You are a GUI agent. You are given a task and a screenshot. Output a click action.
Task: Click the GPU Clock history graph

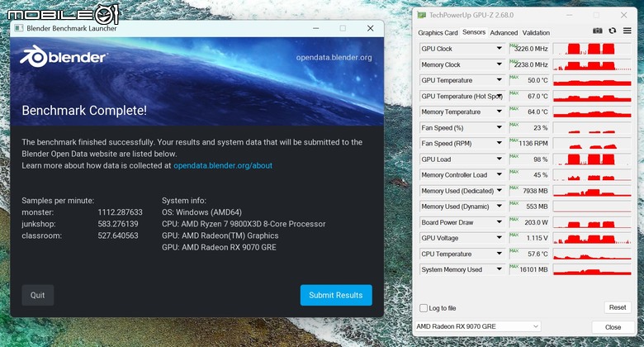(592, 49)
